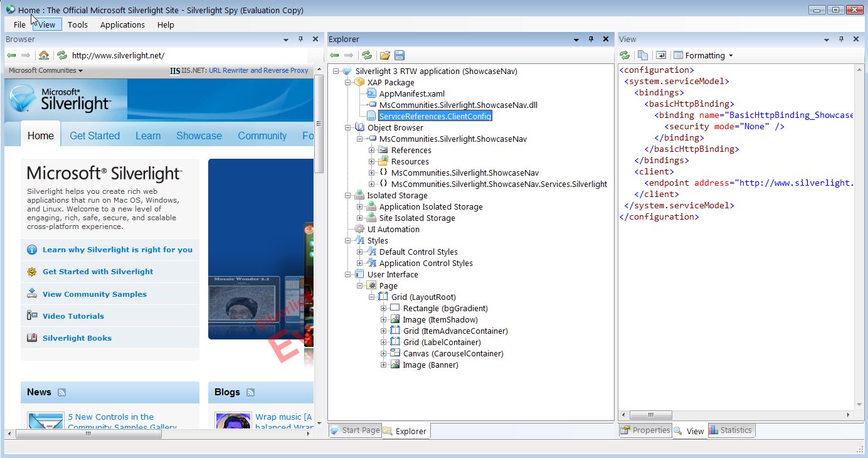Click the Browser panel forward arrow
868x458 pixels.
(x=26, y=55)
